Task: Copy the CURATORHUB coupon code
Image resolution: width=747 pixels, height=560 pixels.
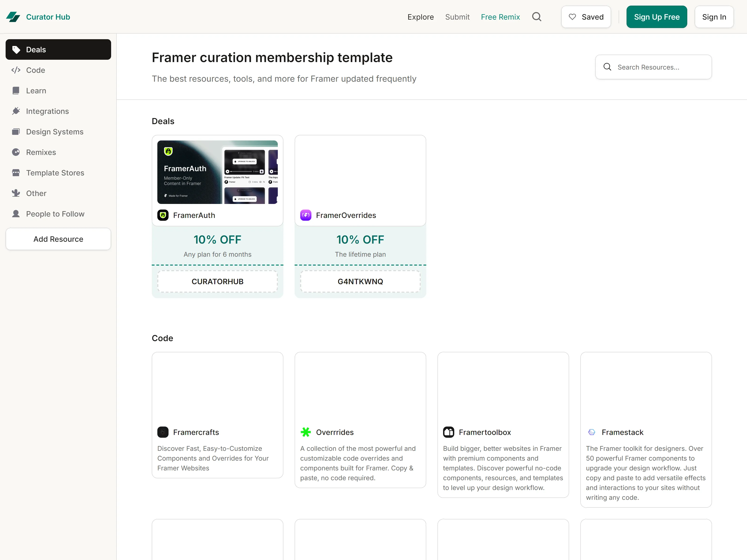Action: click(218, 282)
